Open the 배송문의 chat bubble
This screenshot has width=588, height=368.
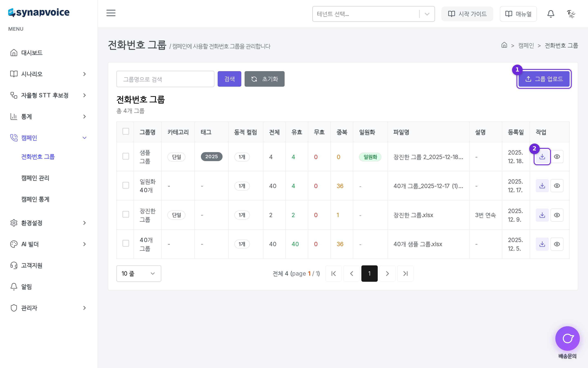click(x=567, y=339)
